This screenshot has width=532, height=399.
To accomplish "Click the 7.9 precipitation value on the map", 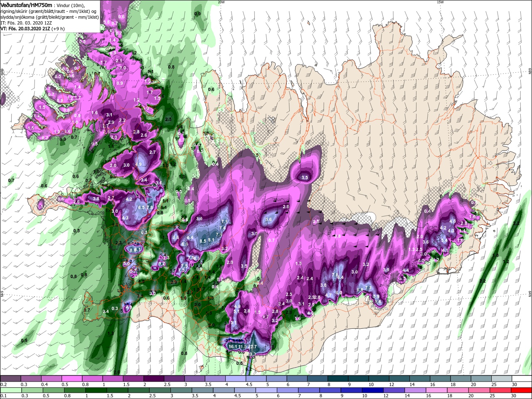I will [219, 234].
